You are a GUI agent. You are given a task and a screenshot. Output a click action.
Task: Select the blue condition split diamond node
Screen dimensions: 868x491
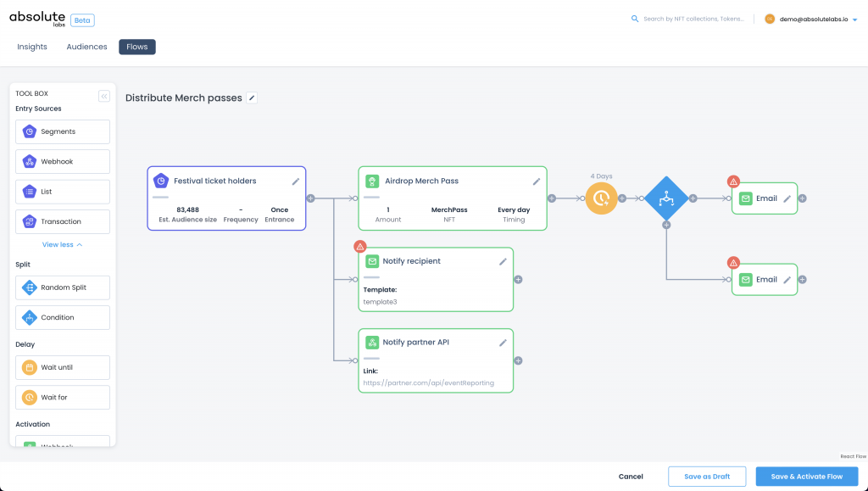pyautogui.click(x=666, y=198)
